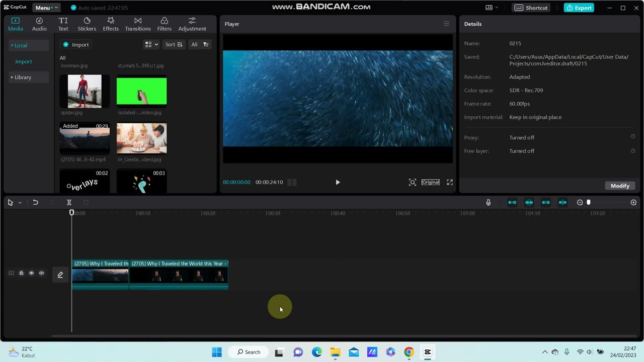Choose the Select pointer tool
This screenshot has width=644, height=362.
click(x=11, y=202)
